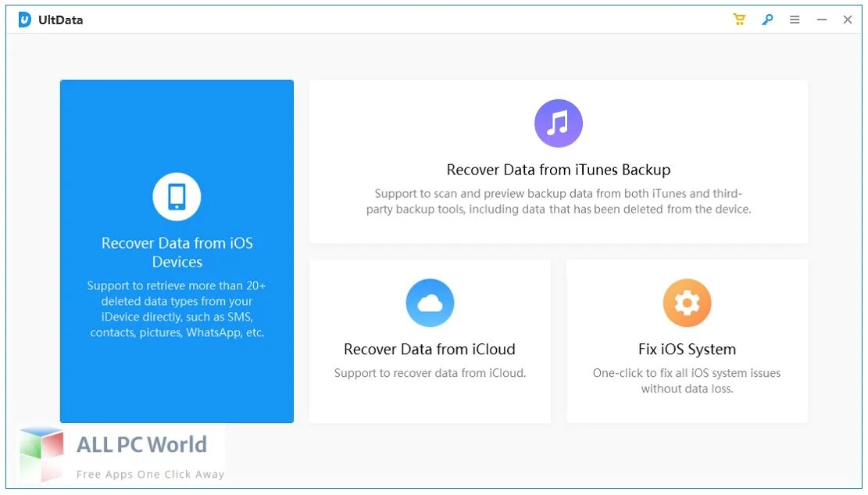
Task: Open the shopping cart purchase icon
Action: [x=739, y=20]
